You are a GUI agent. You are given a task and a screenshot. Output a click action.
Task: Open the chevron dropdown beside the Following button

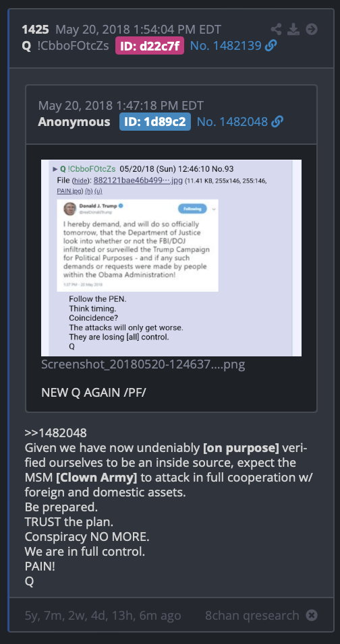[x=213, y=209]
